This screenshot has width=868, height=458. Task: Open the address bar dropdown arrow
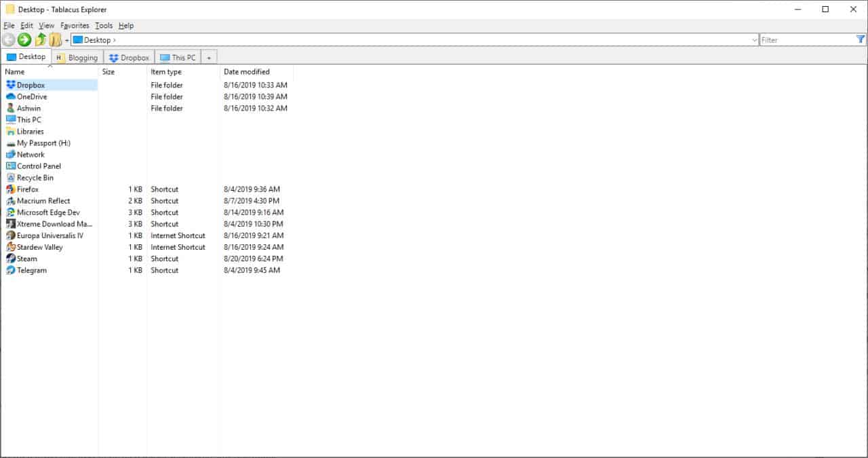click(755, 39)
